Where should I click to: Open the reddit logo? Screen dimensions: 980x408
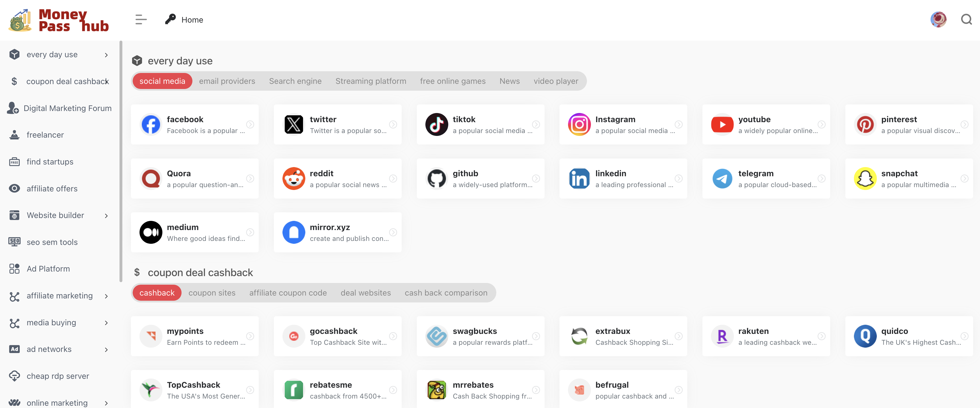pos(294,179)
